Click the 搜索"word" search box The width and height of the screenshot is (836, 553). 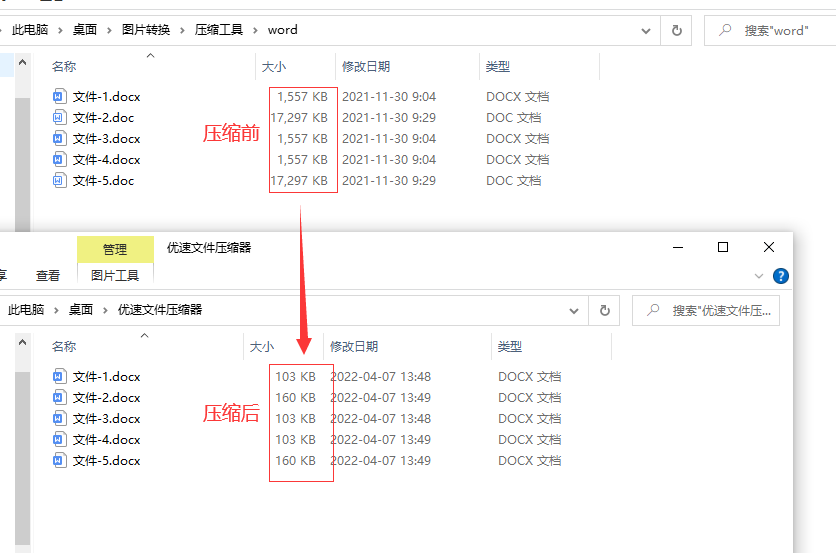click(x=770, y=30)
